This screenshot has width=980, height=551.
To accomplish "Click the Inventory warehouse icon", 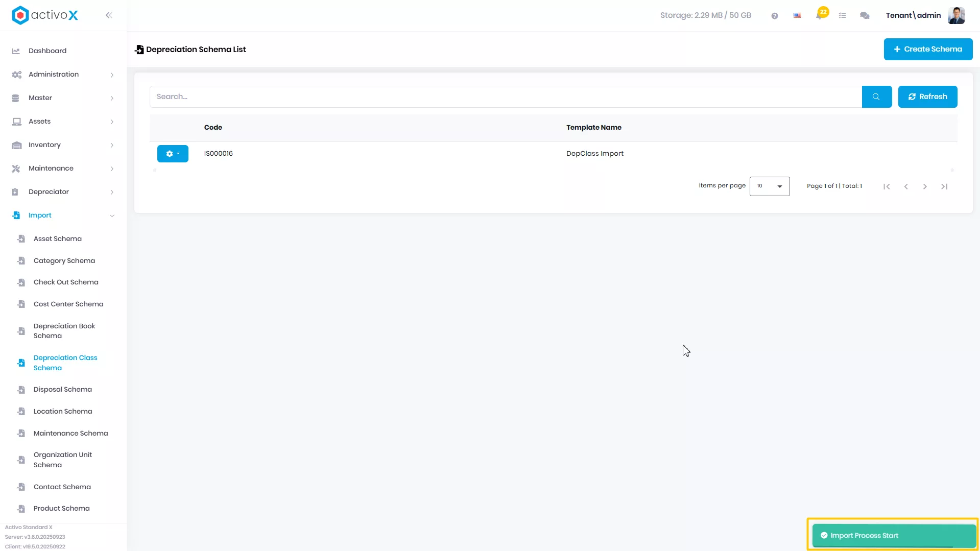I will pos(16,145).
